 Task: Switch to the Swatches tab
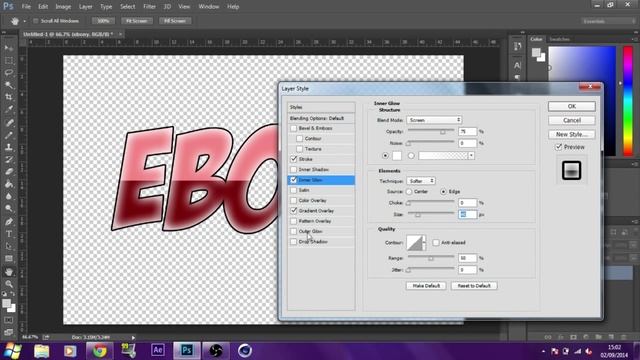[x=559, y=39]
